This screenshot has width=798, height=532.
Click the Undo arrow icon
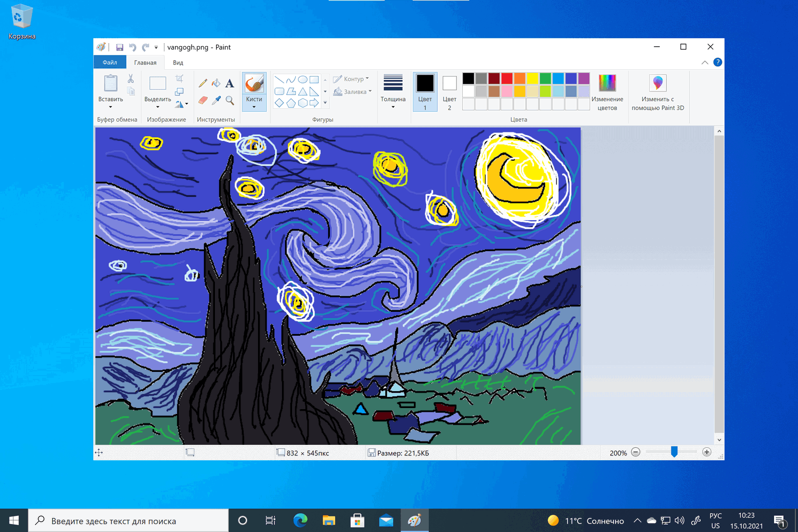tap(132, 47)
